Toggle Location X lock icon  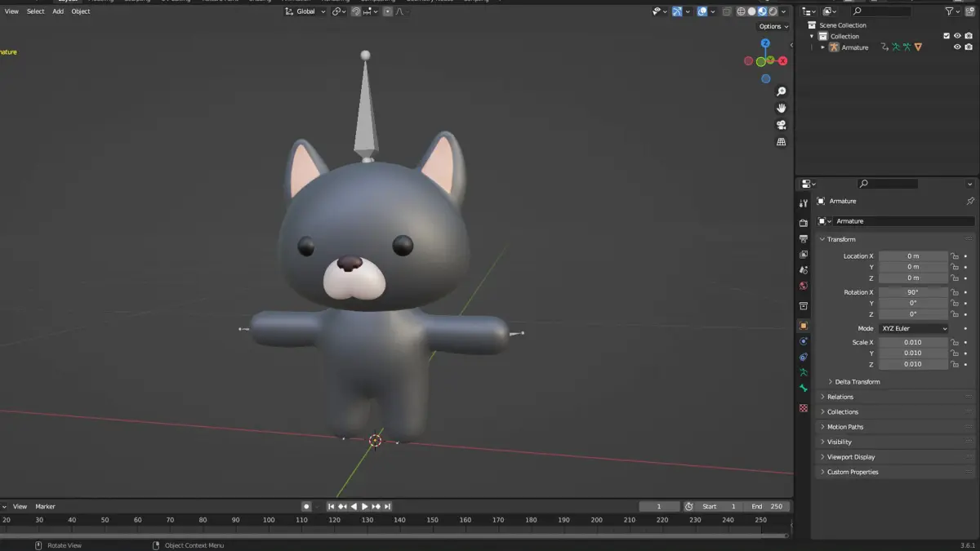point(954,256)
